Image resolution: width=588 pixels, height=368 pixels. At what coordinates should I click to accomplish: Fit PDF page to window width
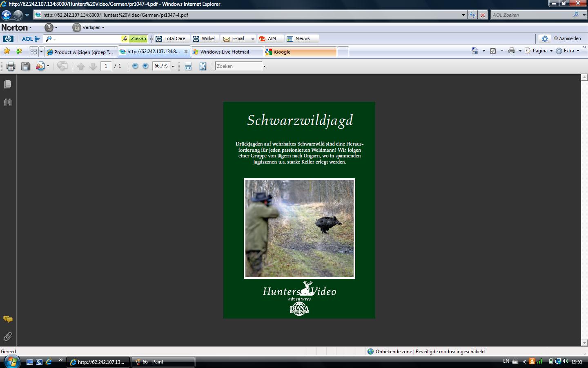(188, 66)
